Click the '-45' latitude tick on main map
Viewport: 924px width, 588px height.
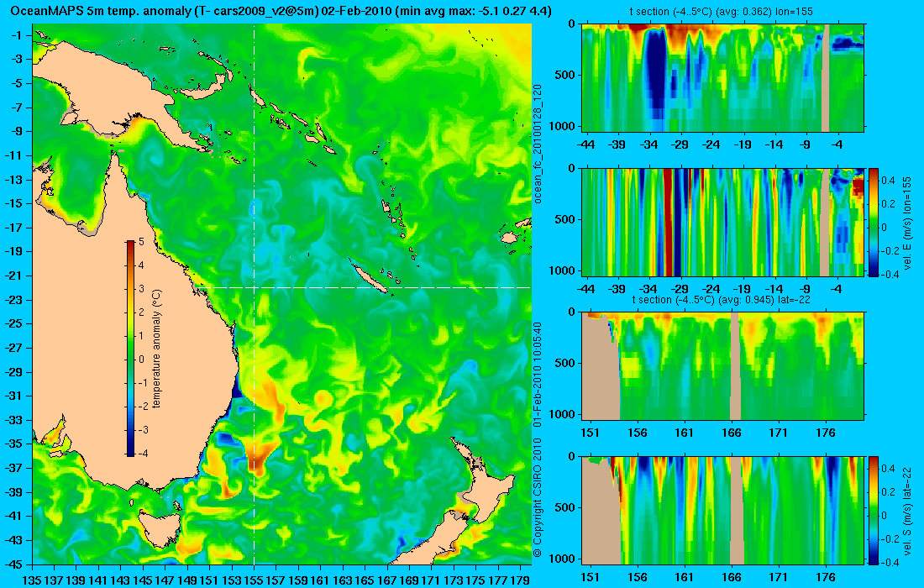coord(13,564)
